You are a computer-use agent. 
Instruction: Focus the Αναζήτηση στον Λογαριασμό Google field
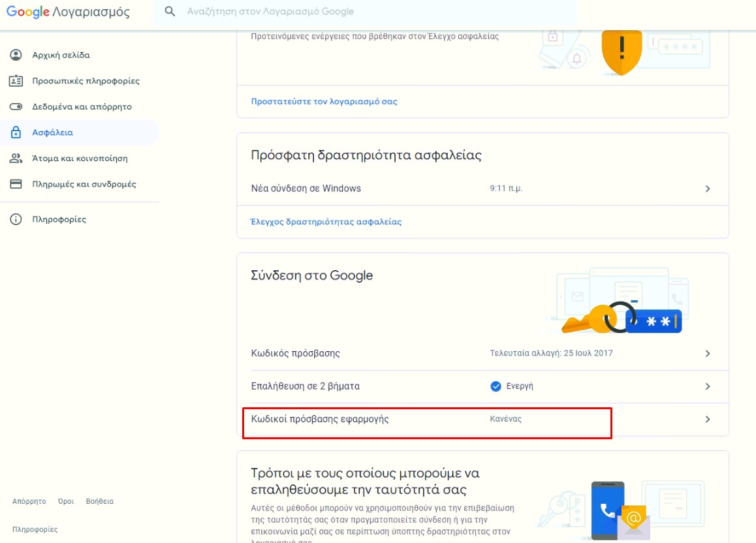click(x=365, y=12)
